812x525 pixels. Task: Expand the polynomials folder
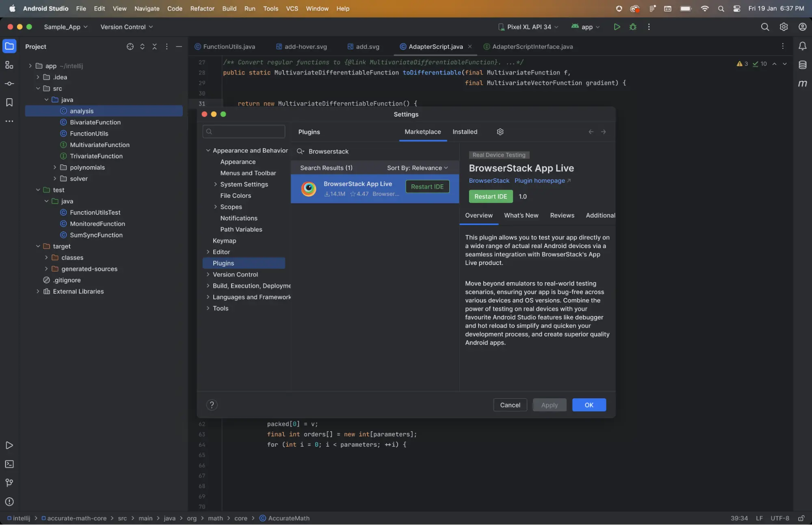click(x=55, y=167)
